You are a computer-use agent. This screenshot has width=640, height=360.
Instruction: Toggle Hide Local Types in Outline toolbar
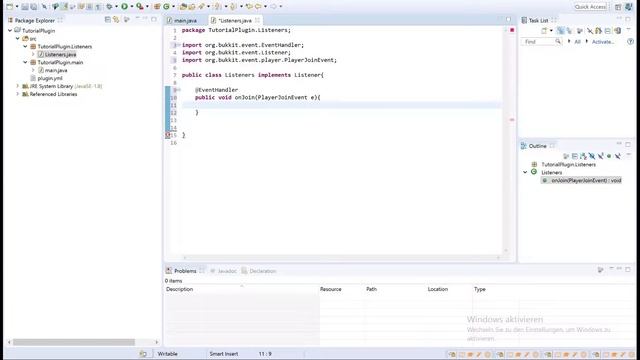[x=618, y=156]
